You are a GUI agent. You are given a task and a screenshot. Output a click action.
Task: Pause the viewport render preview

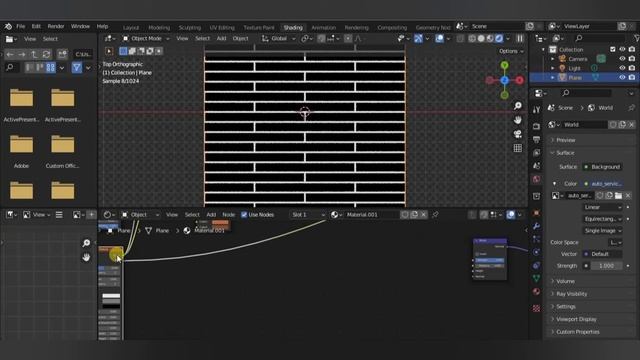(520, 38)
